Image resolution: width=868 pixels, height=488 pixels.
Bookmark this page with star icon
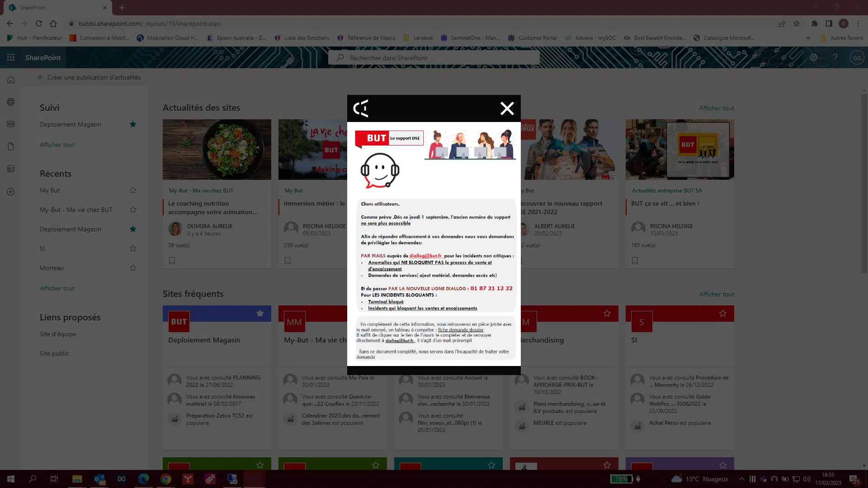(x=797, y=23)
